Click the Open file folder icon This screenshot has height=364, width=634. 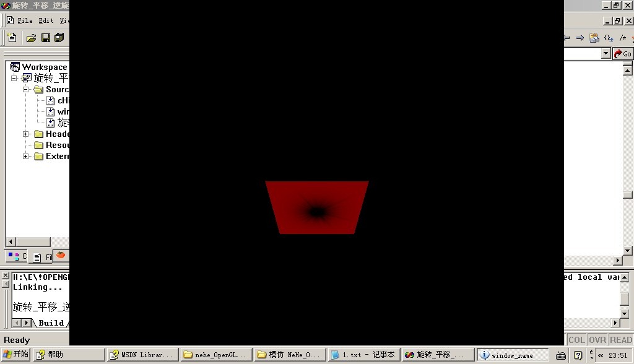pos(31,38)
